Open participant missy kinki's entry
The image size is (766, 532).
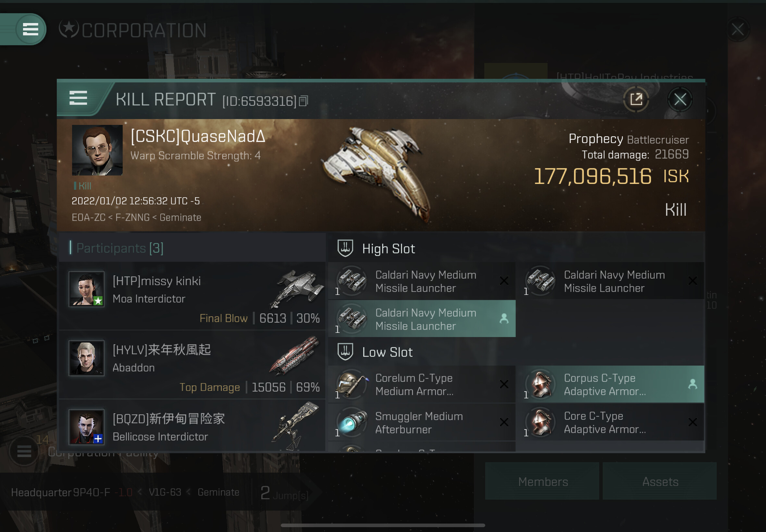point(192,296)
